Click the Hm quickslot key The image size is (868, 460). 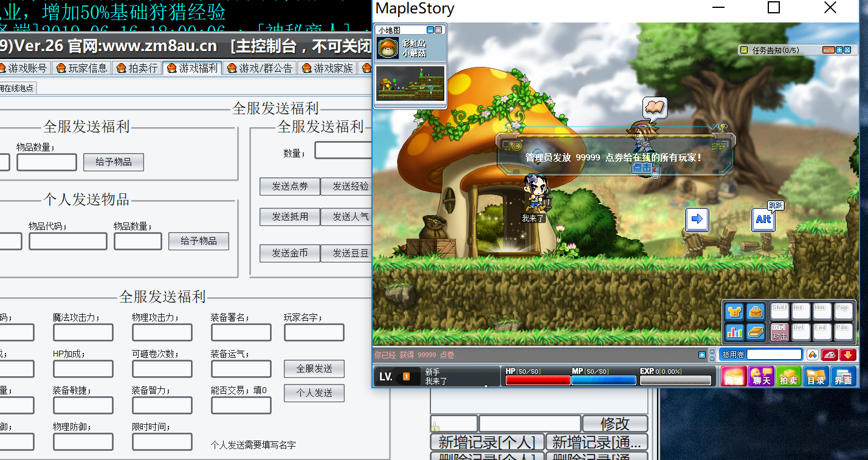click(x=822, y=312)
